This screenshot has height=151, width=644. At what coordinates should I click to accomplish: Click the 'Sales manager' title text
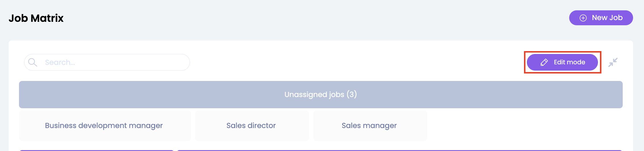pos(369,125)
